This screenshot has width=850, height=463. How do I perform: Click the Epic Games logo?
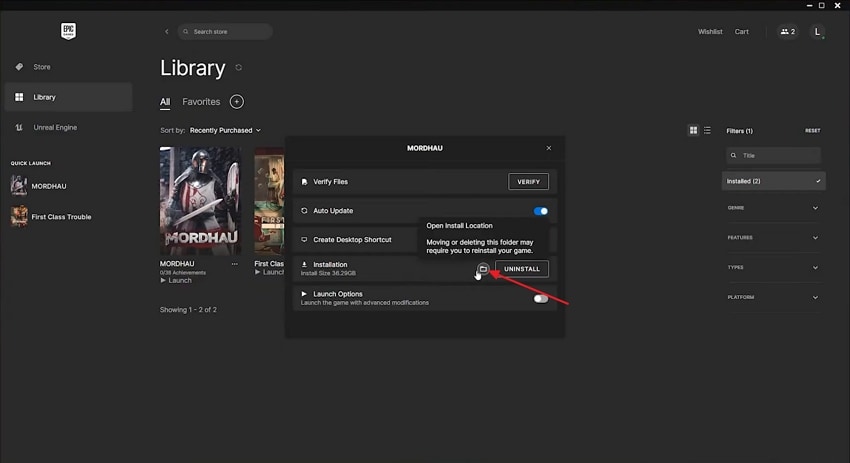click(x=68, y=31)
